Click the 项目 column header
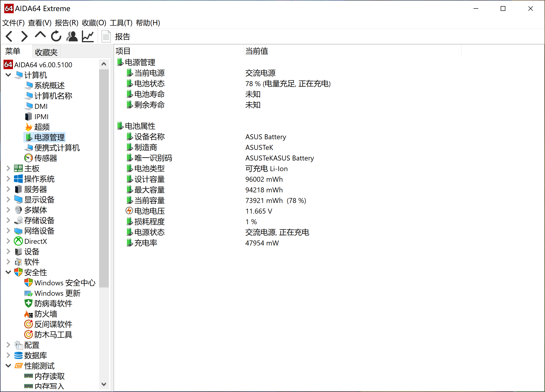The image size is (545, 392). pyautogui.click(x=179, y=51)
